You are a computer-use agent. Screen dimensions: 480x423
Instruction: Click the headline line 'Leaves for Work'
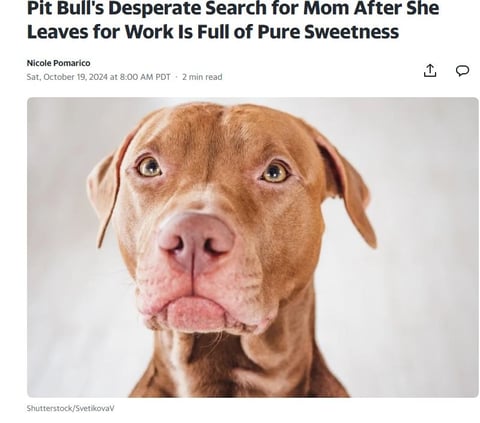[x=213, y=32]
